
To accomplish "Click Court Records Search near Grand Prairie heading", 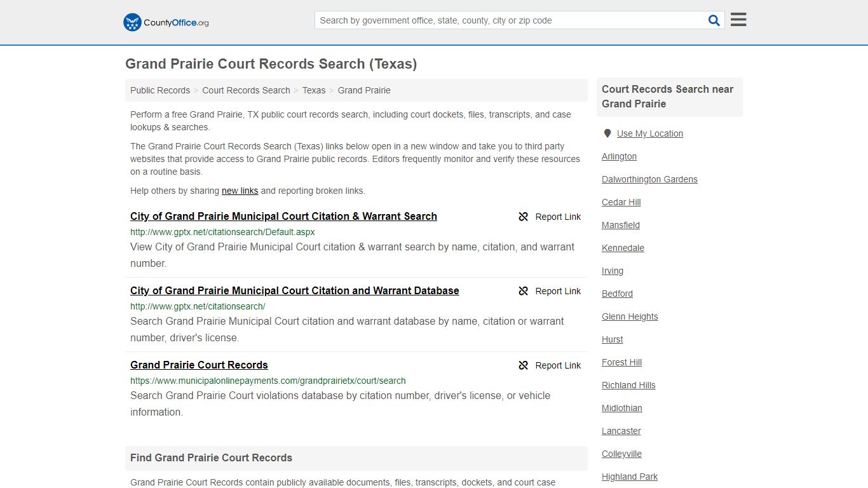I will coord(668,97).
